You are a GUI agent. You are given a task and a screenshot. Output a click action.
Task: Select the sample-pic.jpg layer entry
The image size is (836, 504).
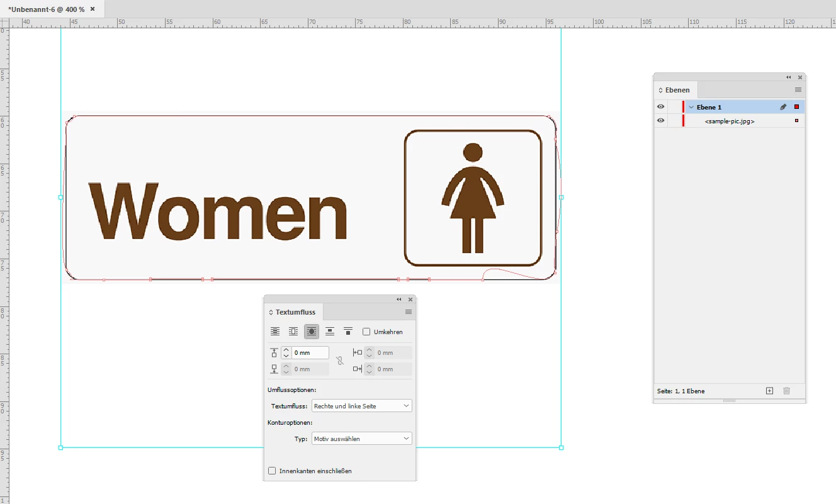[x=729, y=121]
